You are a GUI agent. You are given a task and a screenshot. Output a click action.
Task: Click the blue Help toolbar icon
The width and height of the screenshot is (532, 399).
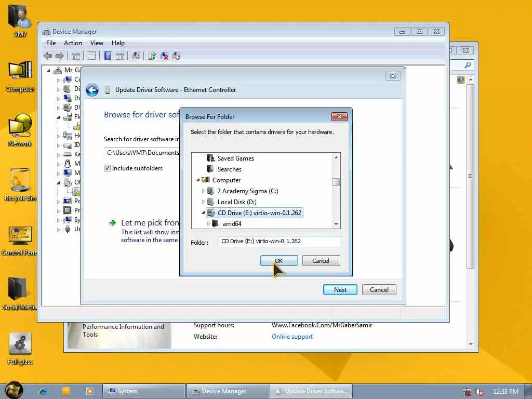pyautogui.click(x=108, y=56)
